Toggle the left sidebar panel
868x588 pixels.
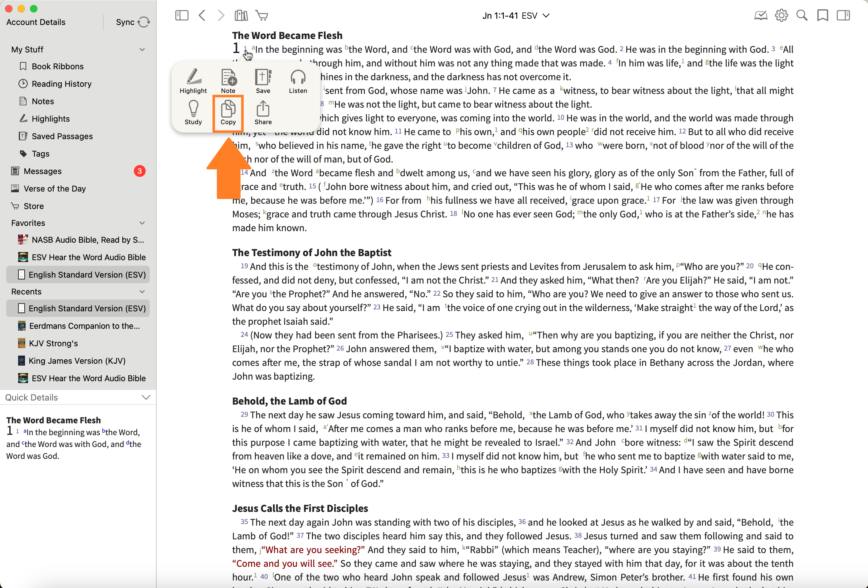coord(182,15)
